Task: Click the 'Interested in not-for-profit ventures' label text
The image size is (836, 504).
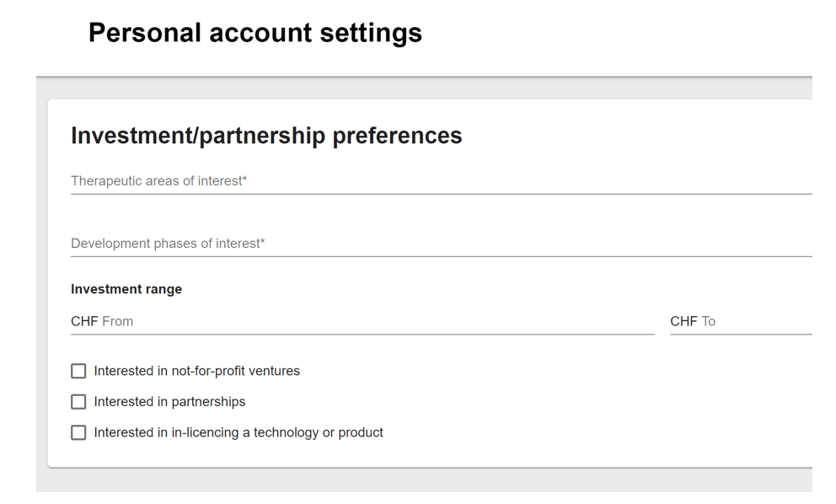Action: click(196, 371)
